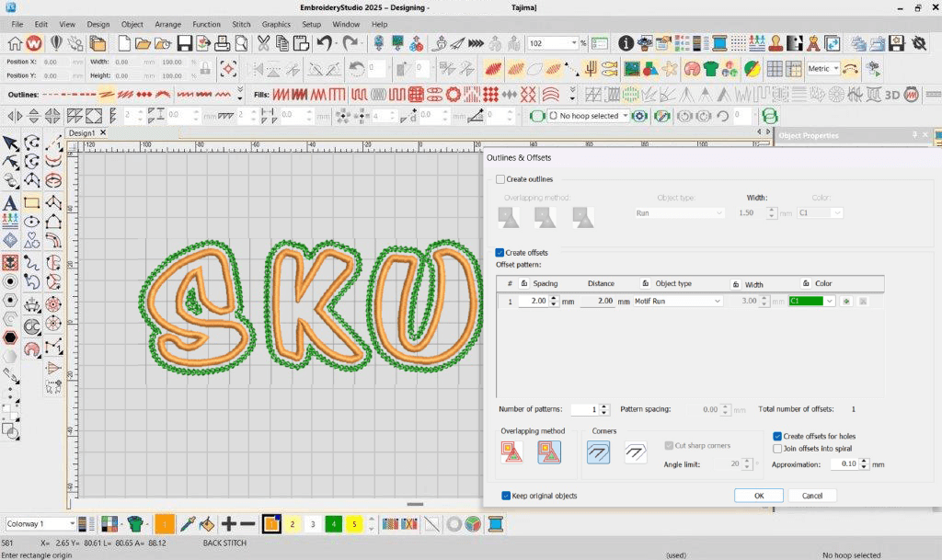
Task: Click the Undo arrow in the toolbar
Action: (324, 43)
